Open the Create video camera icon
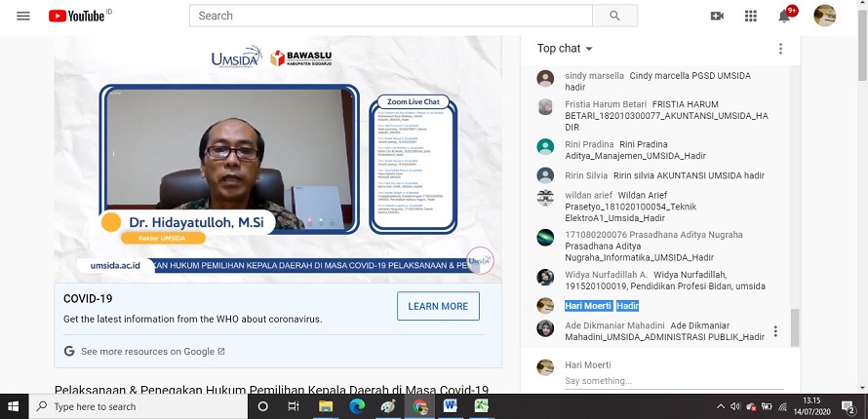This screenshot has height=419, width=868. pos(717,16)
